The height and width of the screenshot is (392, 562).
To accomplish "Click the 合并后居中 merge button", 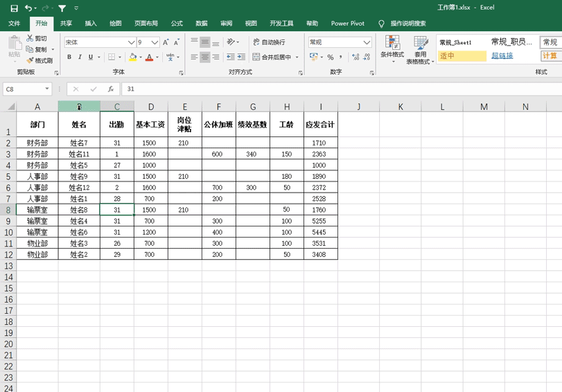I will coord(272,57).
